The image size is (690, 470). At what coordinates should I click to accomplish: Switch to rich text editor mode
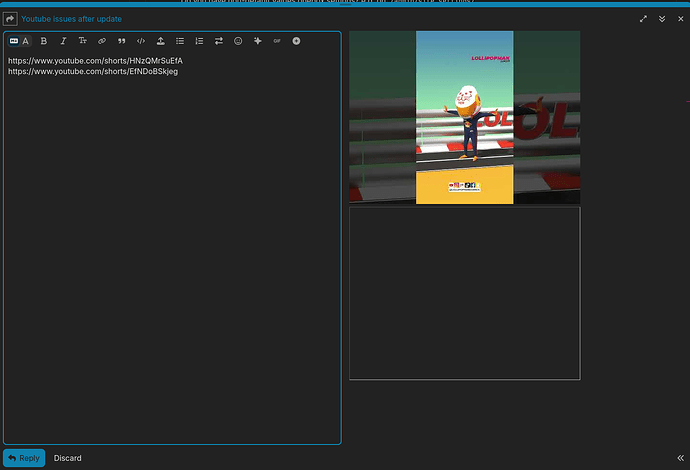26,41
